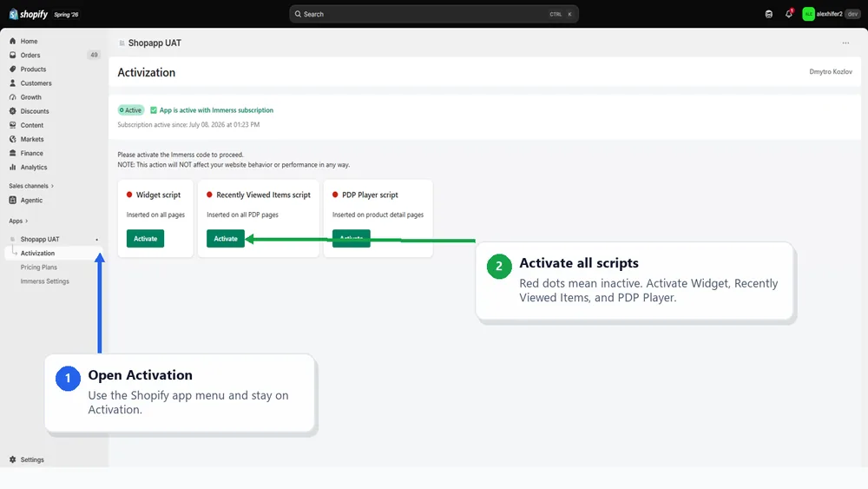Click the Shopapp UAT app icon in header
The height and width of the screenshot is (489, 868).
pyautogui.click(x=122, y=43)
